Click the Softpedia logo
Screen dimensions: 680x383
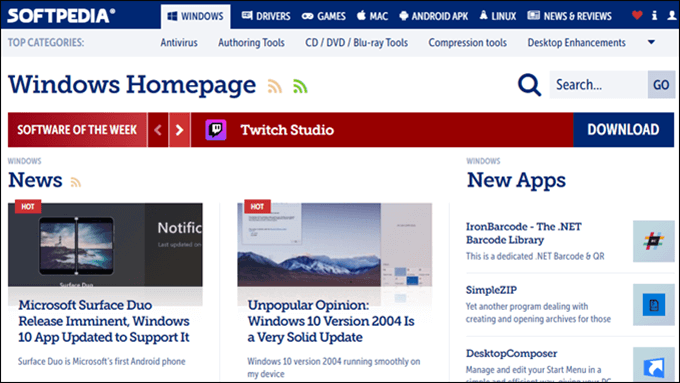[x=62, y=16]
